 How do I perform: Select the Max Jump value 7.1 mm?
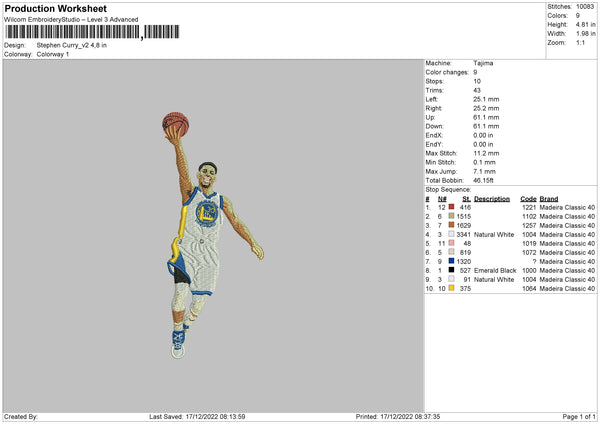[484, 171]
